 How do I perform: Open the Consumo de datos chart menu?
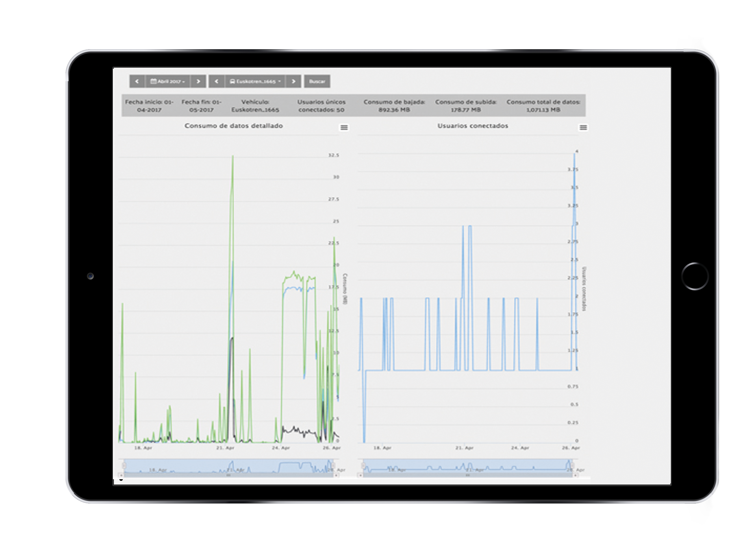pos(344,127)
